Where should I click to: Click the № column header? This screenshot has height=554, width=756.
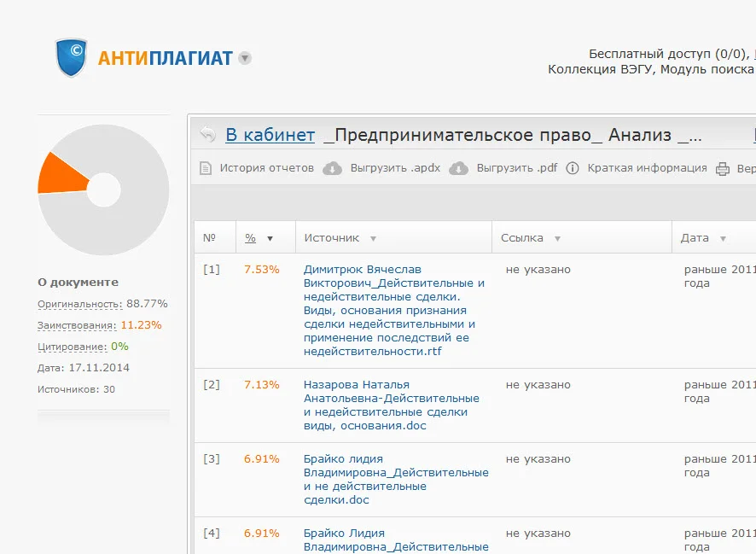[x=209, y=237]
